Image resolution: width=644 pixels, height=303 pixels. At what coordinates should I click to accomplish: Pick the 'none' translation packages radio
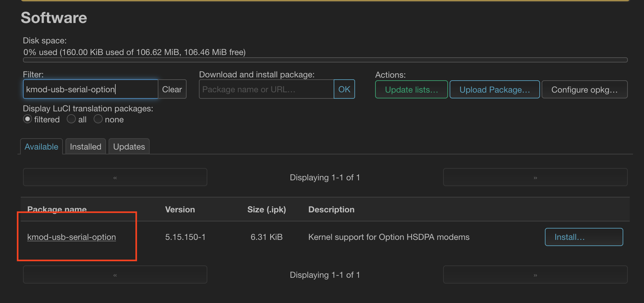[x=98, y=119]
